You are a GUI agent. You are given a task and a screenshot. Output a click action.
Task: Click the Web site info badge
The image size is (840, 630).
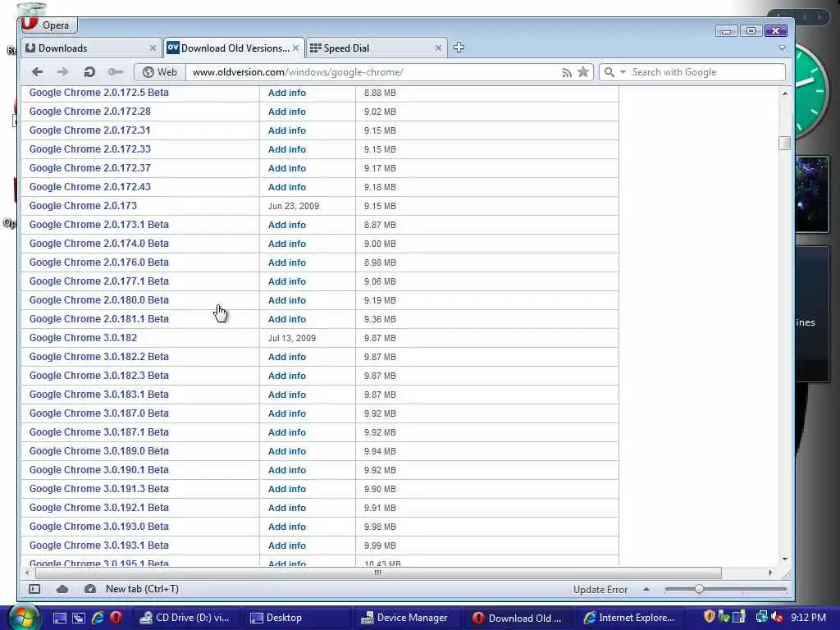tap(160, 72)
